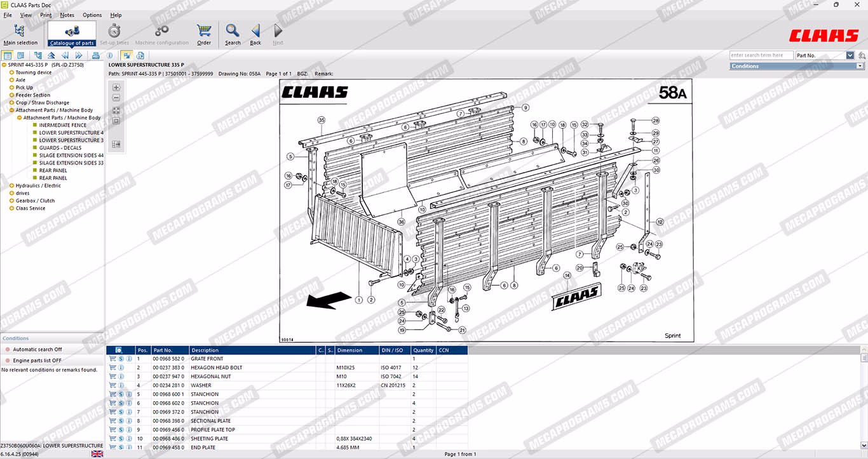Open the Print menu
The width and height of the screenshot is (868, 459).
(46, 15)
